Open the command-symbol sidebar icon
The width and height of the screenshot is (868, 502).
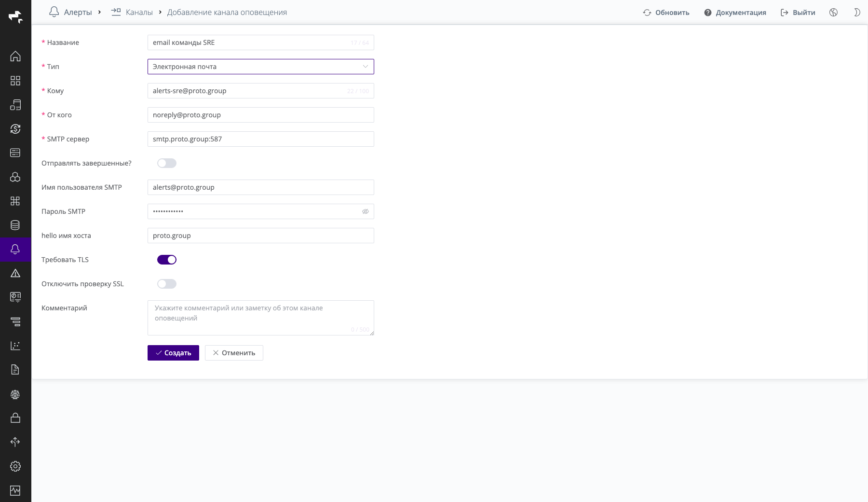pyautogui.click(x=15, y=201)
